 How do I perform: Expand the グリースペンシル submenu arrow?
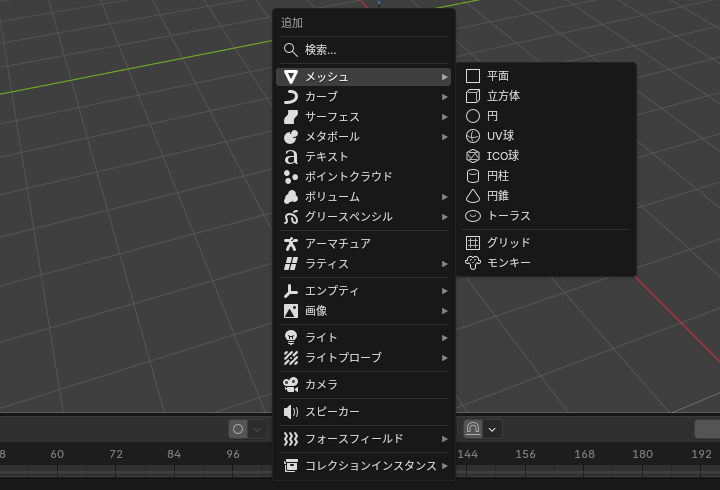tap(444, 217)
